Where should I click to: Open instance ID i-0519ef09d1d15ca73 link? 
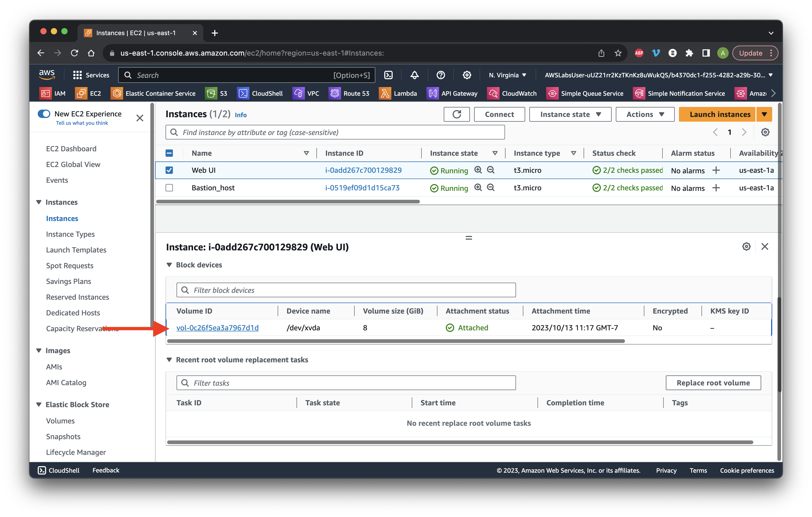coord(362,188)
